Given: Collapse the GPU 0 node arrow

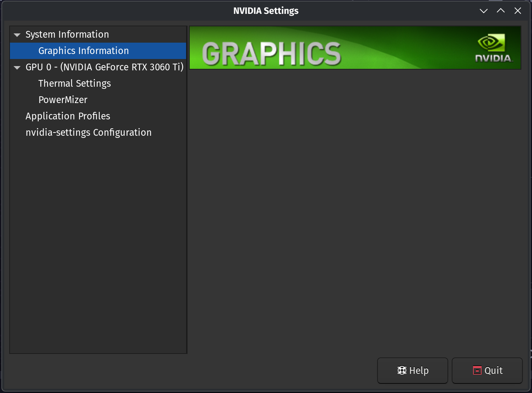Looking at the screenshot, I should [17, 68].
